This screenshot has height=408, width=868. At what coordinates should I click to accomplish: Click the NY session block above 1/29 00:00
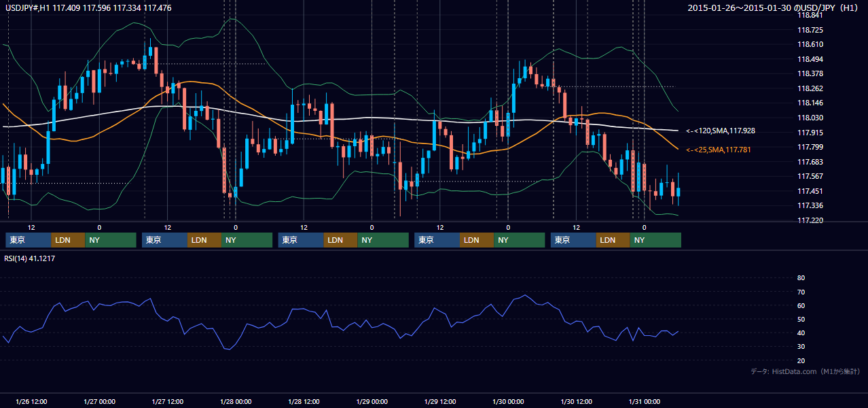pyautogui.click(x=383, y=240)
